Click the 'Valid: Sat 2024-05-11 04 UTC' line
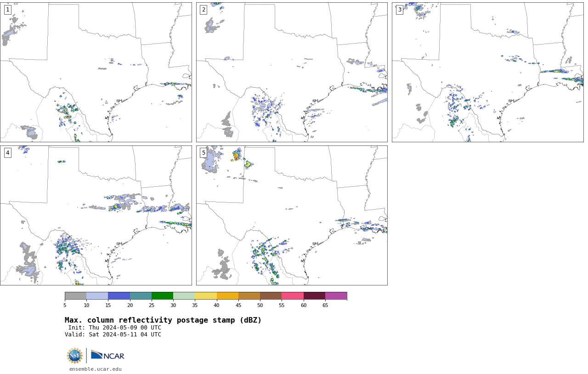The image size is (588, 374). click(x=113, y=335)
